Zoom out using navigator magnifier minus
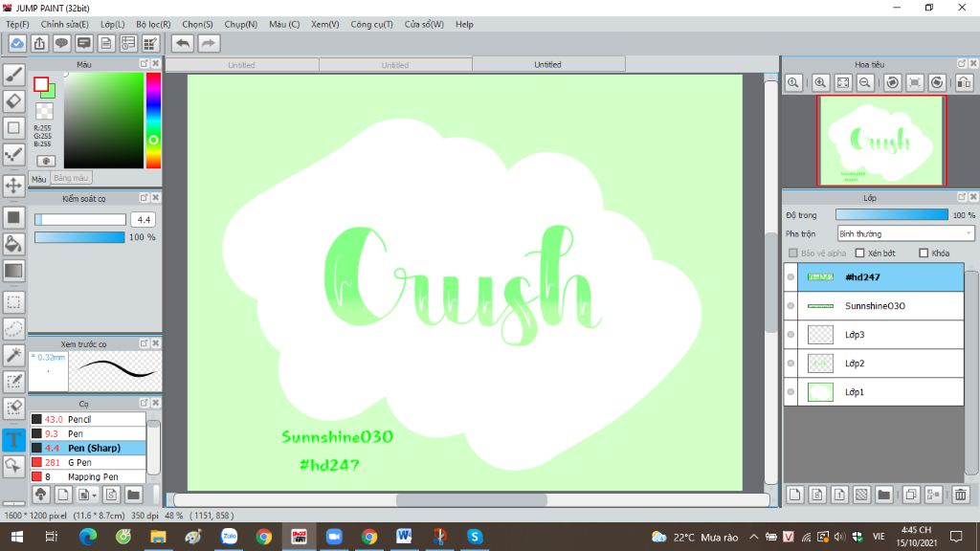 [865, 82]
